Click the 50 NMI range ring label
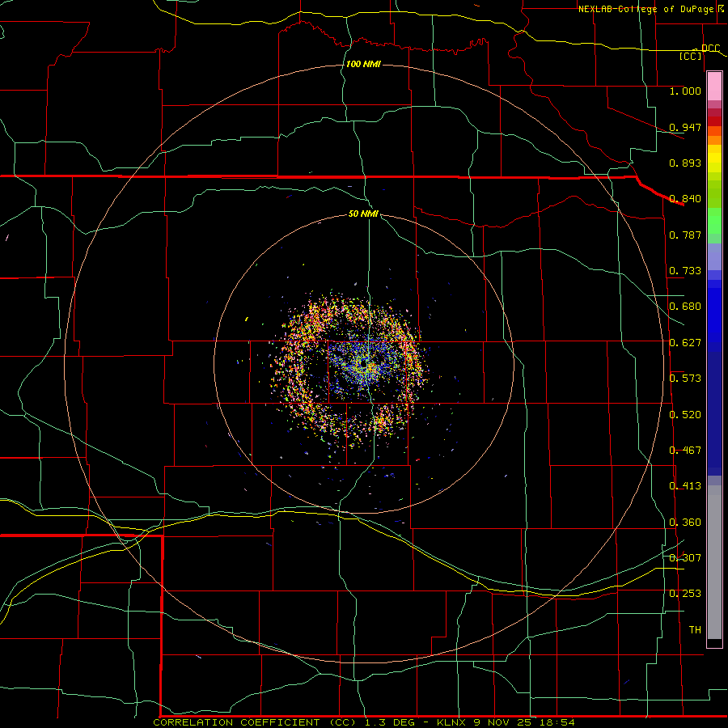728x728 pixels. pos(363,214)
